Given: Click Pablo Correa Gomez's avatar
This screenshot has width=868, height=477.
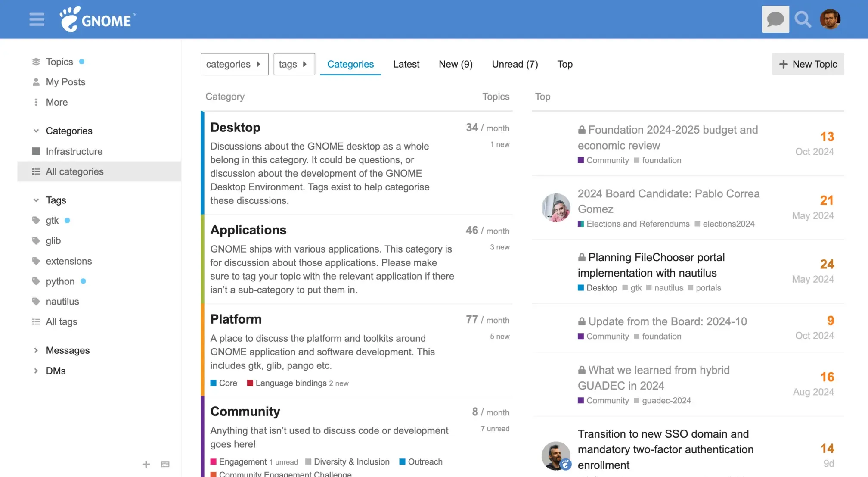Looking at the screenshot, I should point(555,208).
